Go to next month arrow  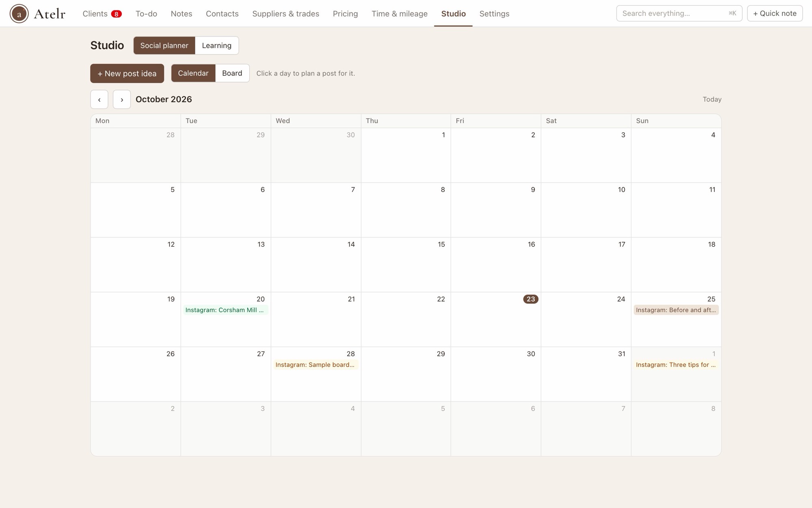(122, 100)
